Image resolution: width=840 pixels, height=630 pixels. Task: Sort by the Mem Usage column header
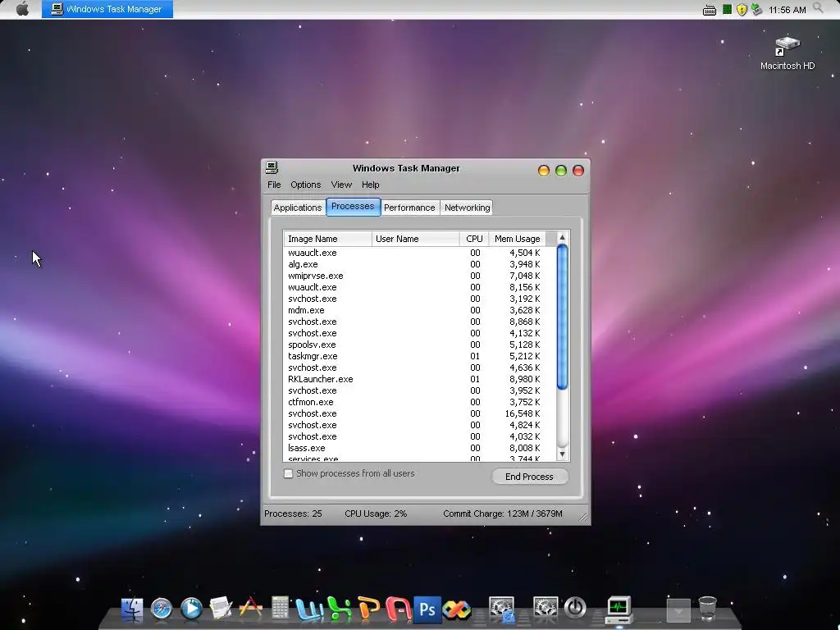pyautogui.click(x=517, y=239)
